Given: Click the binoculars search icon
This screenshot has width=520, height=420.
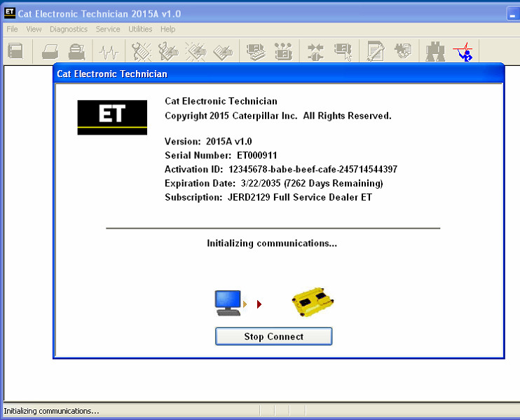Looking at the screenshot, I should tap(435, 51).
